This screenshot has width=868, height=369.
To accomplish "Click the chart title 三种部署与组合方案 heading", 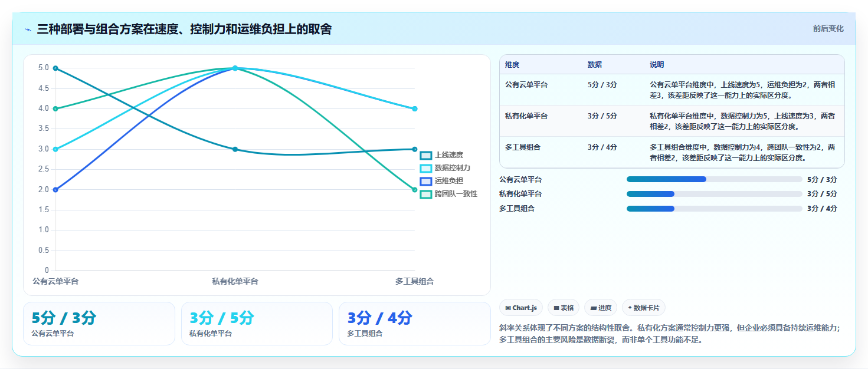I will [184, 29].
